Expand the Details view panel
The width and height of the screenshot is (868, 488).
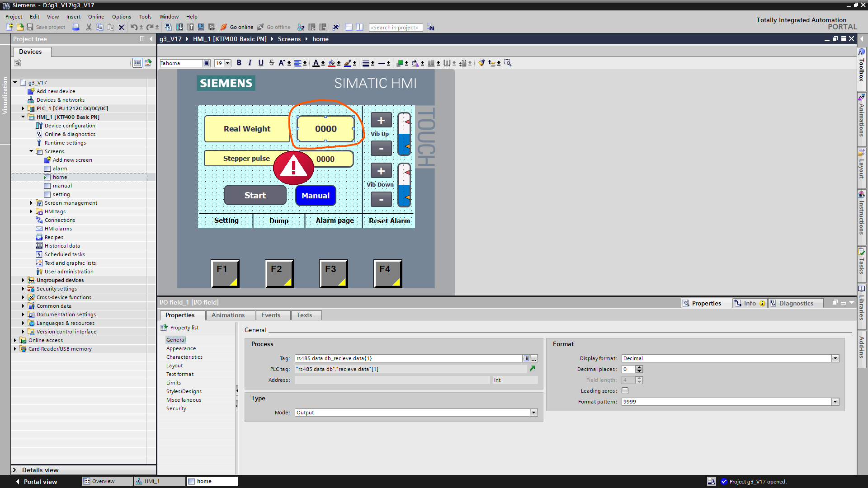point(14,470)
